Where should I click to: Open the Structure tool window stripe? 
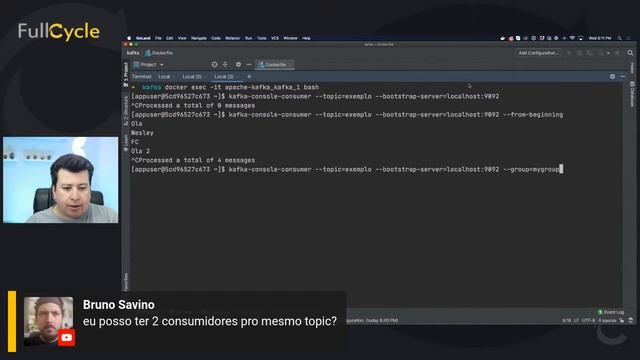pyautogui.click(x=126, y=110)
